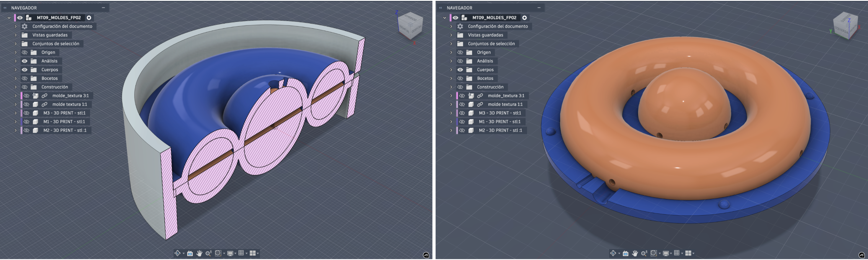Screen dimensions: 868x260
Task: Toggle visibility of M3 - 3D PRINT in right navigator
Action: 462,113
